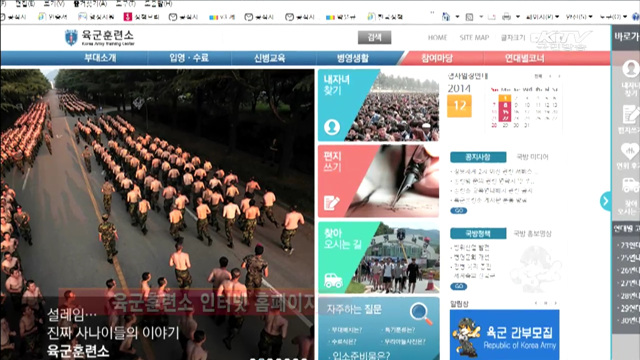
Task: Select the 공지사항 tab
Action: pos(478,157)
